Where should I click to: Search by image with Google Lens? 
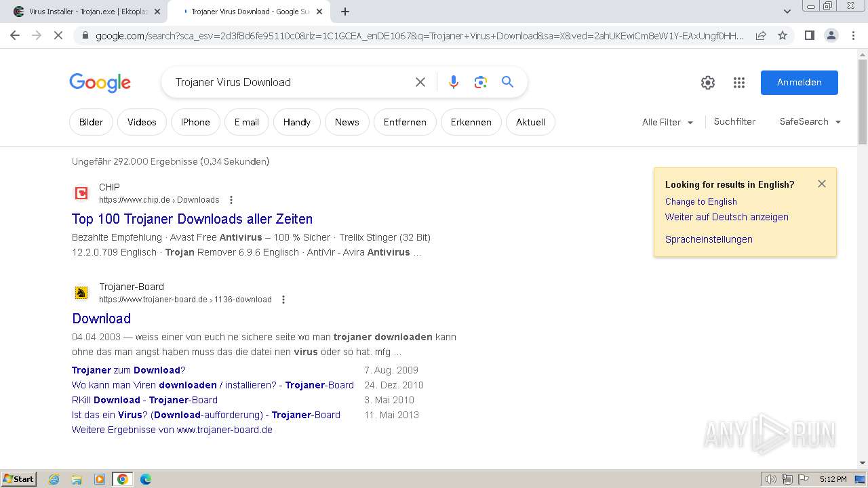pyautogui.click(x=481, y=82)
